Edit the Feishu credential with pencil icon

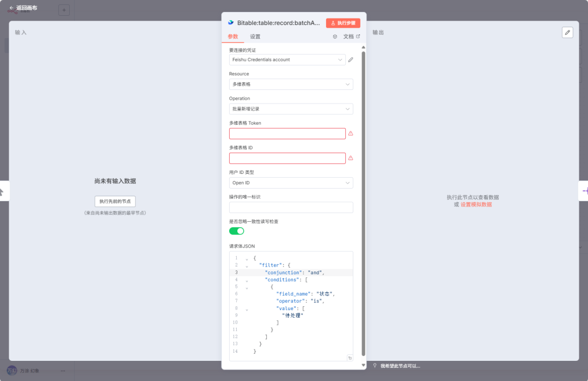coord(351,59)
